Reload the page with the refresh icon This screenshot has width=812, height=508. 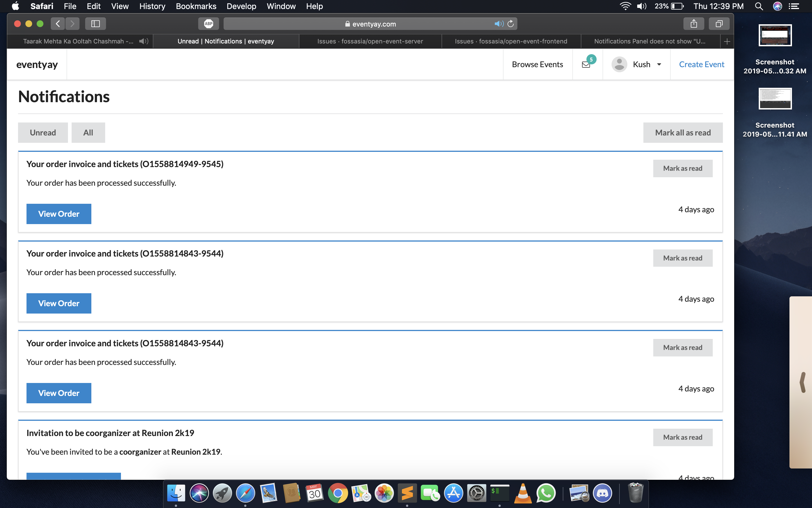tap(510, 23)
